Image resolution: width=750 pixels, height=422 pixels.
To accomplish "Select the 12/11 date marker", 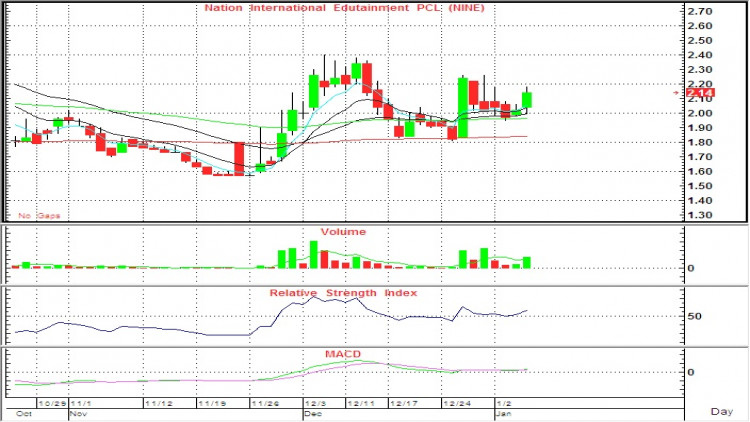I will point(361,403).
